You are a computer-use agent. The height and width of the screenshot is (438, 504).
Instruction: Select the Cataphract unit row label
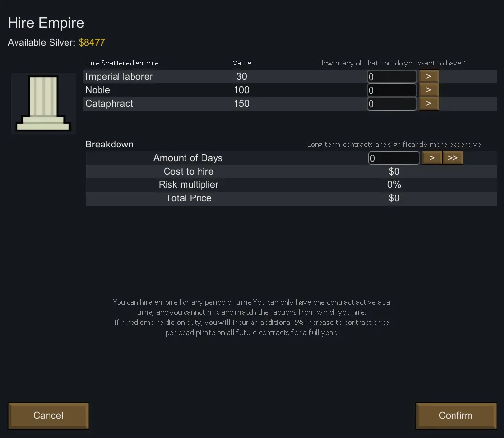109,104
